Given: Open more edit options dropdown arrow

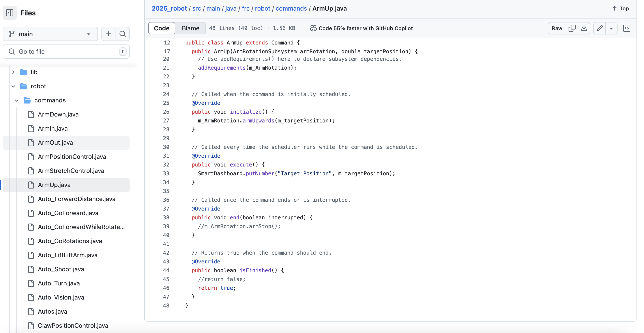Looking at the screenshot, I should [611, 28].
